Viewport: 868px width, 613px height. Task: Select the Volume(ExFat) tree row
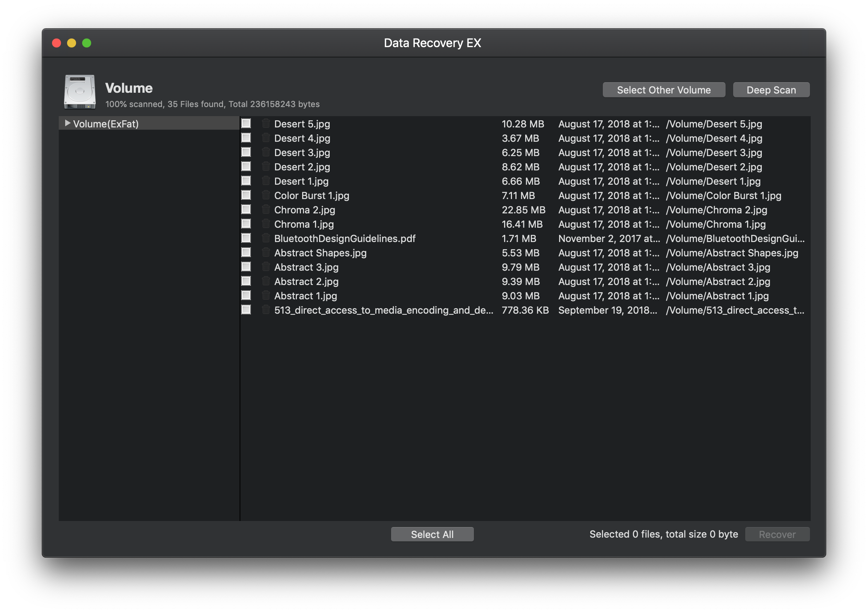[x=149, y=124]
